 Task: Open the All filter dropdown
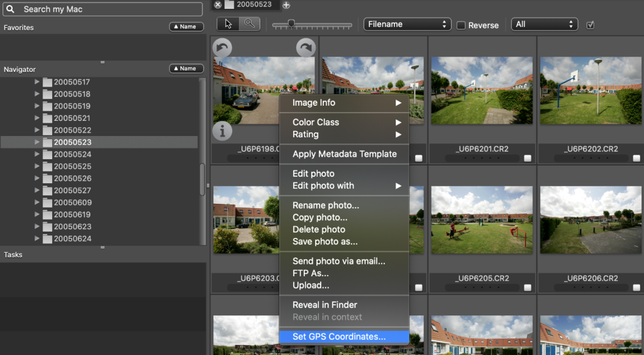click(x=544, y=25)
